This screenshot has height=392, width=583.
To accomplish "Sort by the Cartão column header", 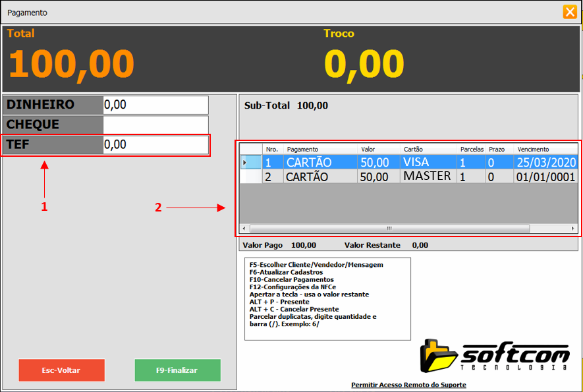I will point(428,150).
